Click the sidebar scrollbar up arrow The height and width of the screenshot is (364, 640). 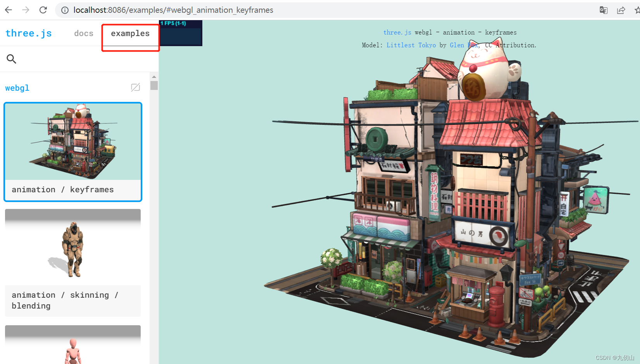tap(154, 77)
